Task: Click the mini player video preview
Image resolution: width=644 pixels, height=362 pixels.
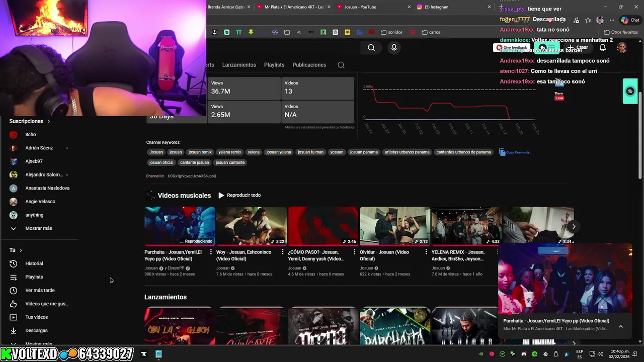Action: point(565,279)
